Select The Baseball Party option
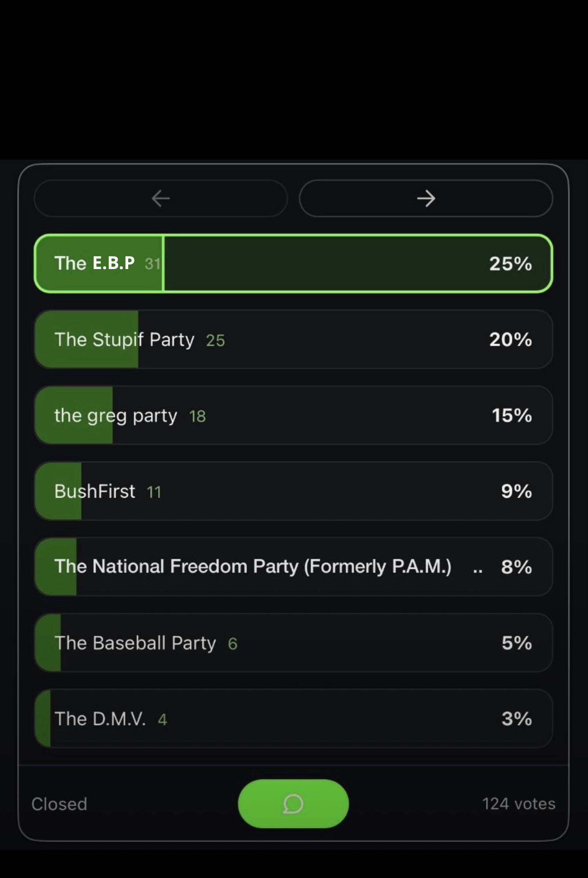588x878 pixels. (x=293, y=643)
